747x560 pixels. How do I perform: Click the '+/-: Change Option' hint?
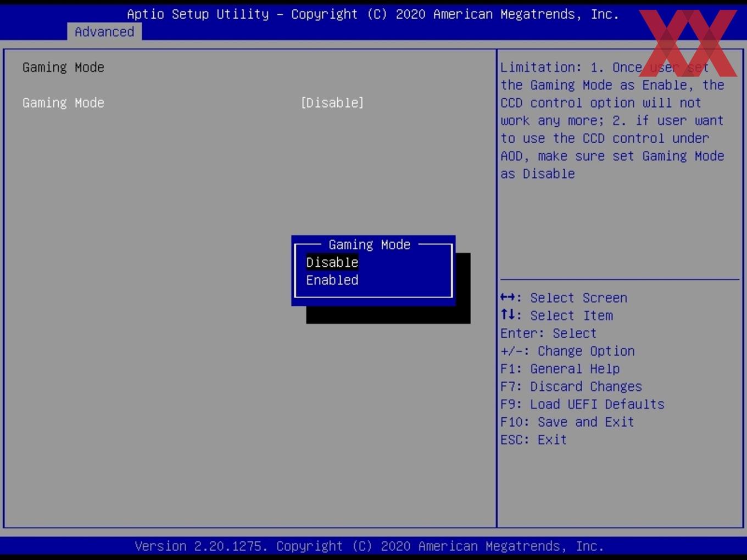[x=567, y=351]
